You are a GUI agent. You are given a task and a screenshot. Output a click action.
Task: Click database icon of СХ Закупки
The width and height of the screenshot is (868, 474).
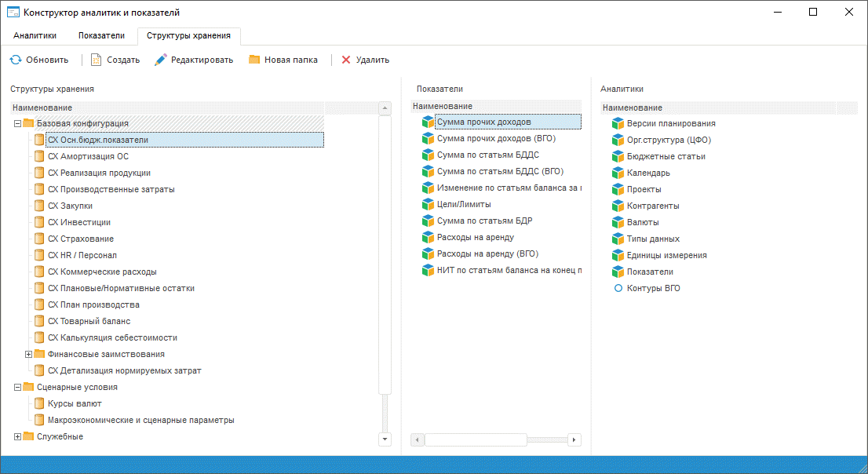point(39,206)
